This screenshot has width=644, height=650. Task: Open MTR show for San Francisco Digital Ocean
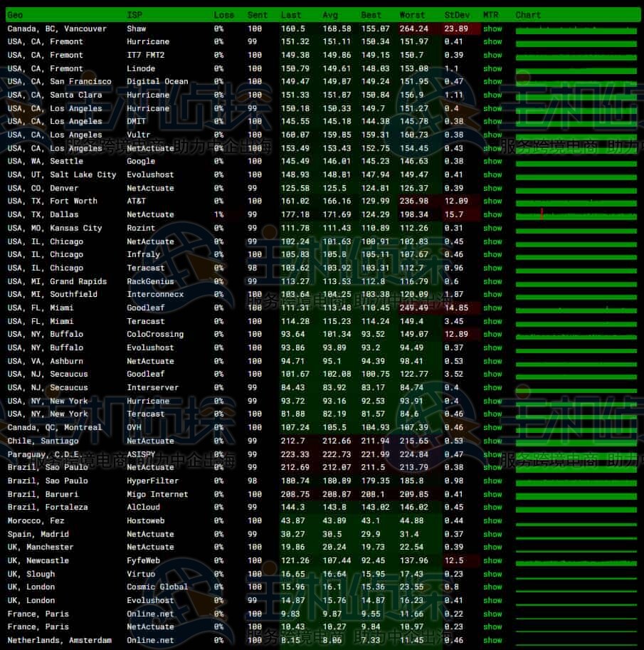[492, 81]
